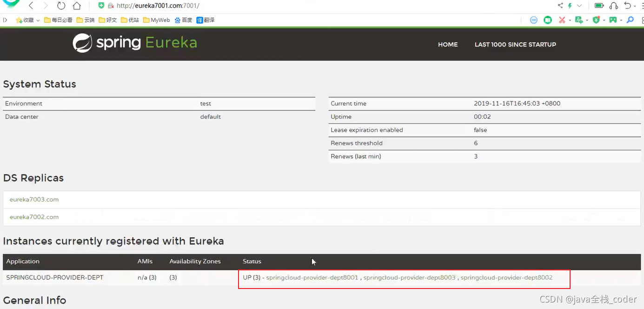Open the 收藏 dropdown arrow
Viewport: 644px width, 309px height.
pyautogui.click(x=38, y=20)
